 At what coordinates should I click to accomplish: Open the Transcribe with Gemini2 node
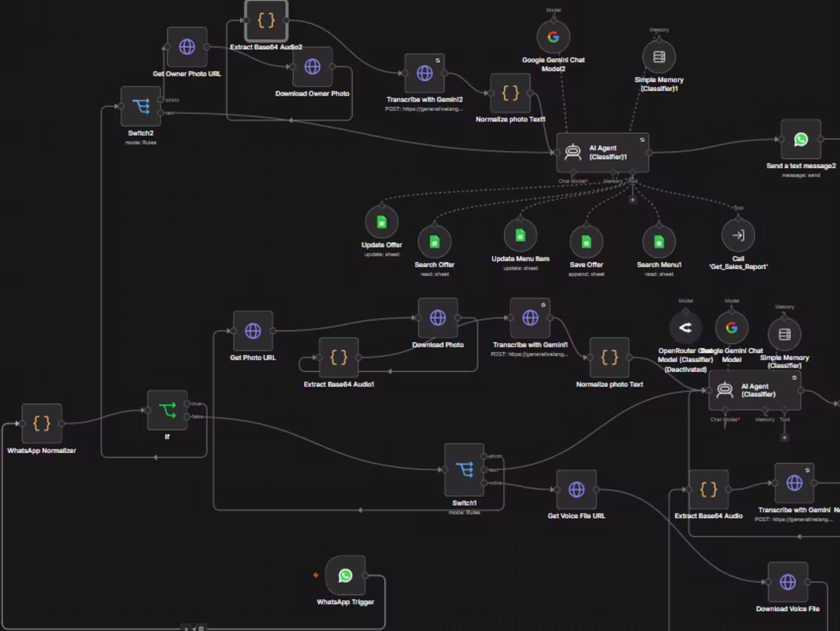[x=425, y=73]
